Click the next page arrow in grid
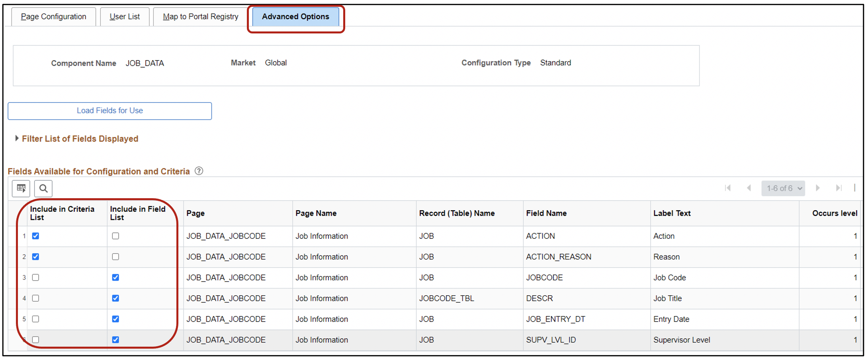The height and width of the screenshot is (359, 868). [x=818, y=188]
